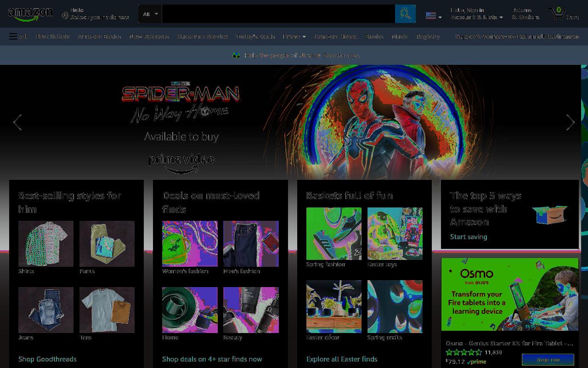The width and height of the screenshot is (588, 368).
Task: Open Today's Deals in navigation bar
Action: (255, 36)
